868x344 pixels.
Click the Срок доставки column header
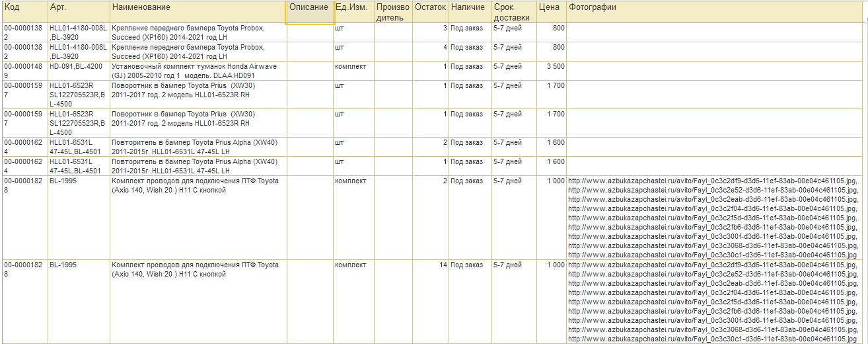tap(513, 12)
